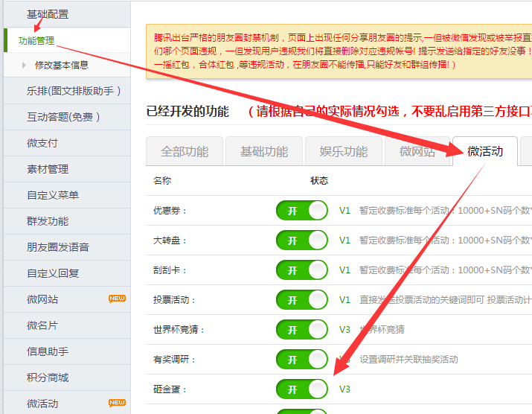
Task: Toggle the 优惠券 switch off
Action: pyautogui.click(x=301, y=211)
